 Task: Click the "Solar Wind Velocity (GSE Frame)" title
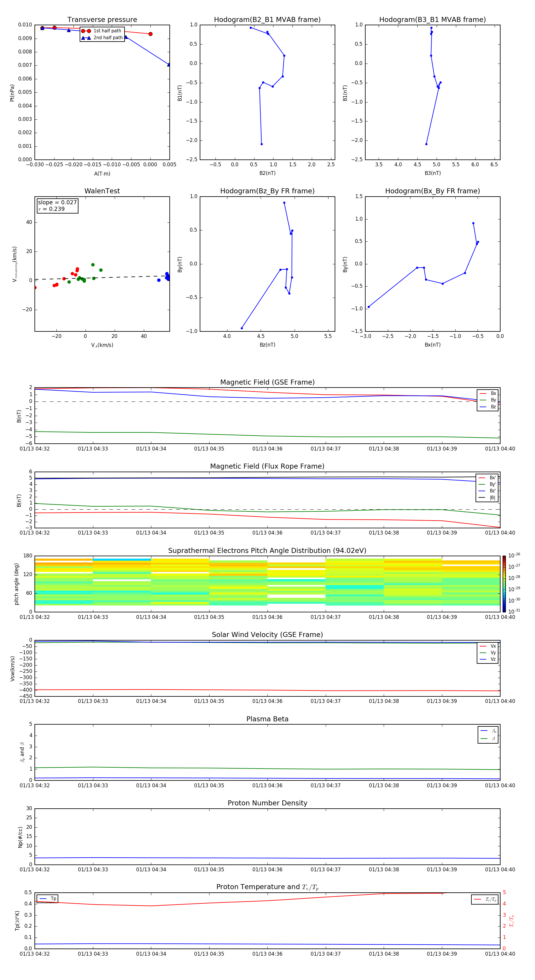coord(267,635)
